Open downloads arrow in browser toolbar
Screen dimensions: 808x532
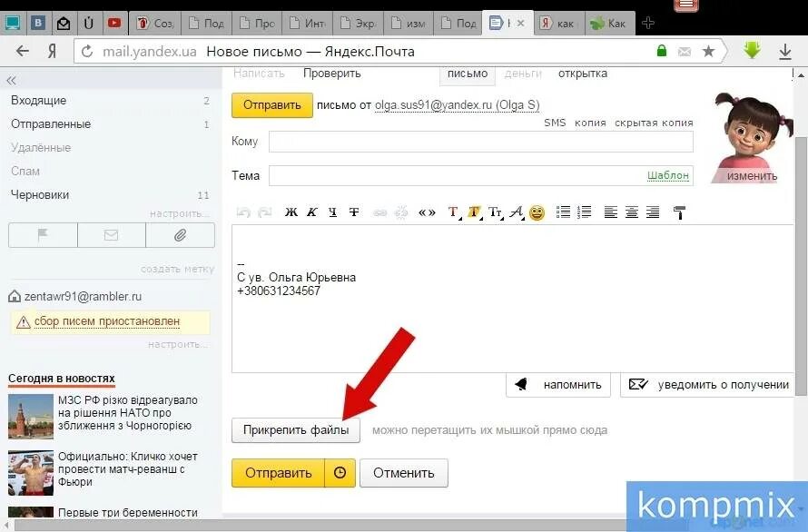[784, 51]
